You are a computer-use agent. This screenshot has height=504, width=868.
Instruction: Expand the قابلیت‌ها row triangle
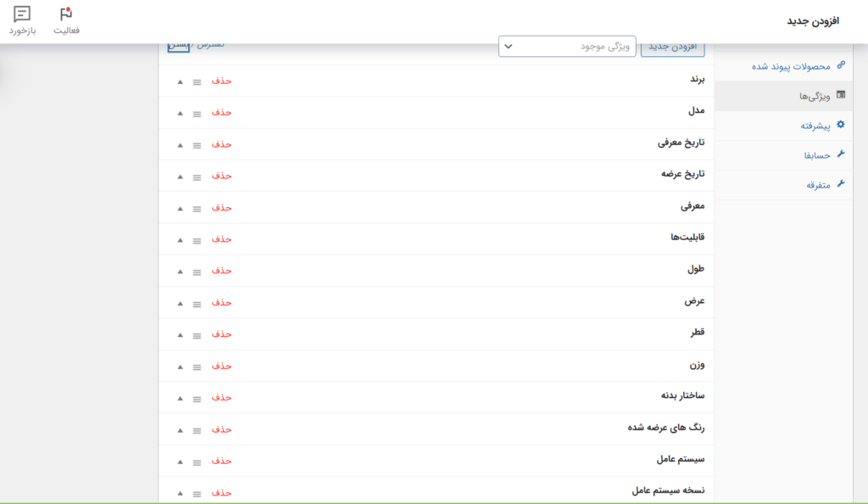click(180, 240)
